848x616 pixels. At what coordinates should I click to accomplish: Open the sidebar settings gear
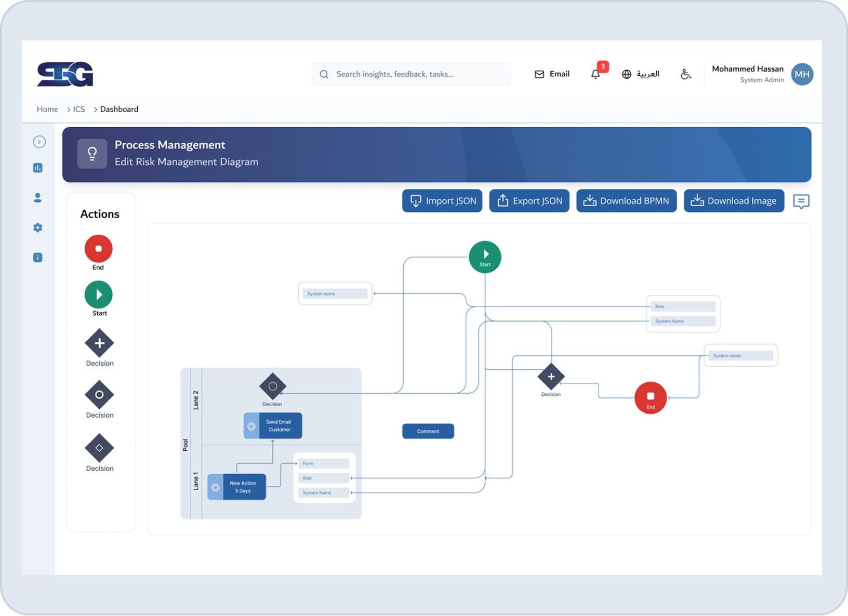click(37, 227)
